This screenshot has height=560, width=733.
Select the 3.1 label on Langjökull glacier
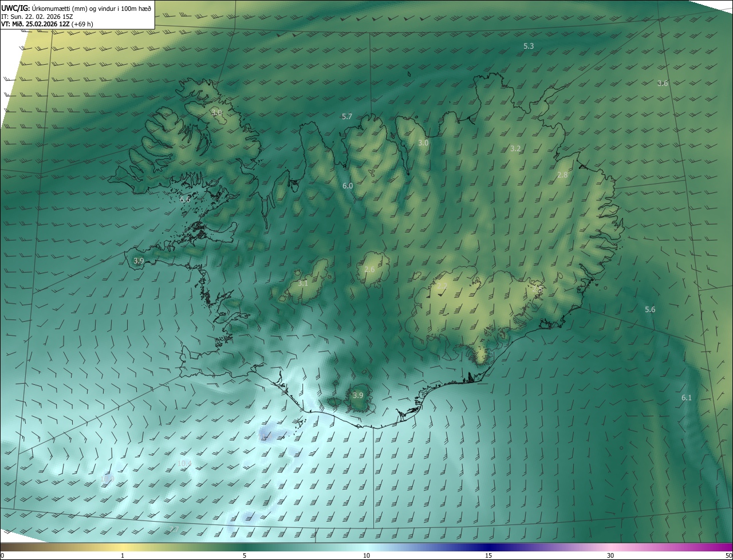coord(303,283)
